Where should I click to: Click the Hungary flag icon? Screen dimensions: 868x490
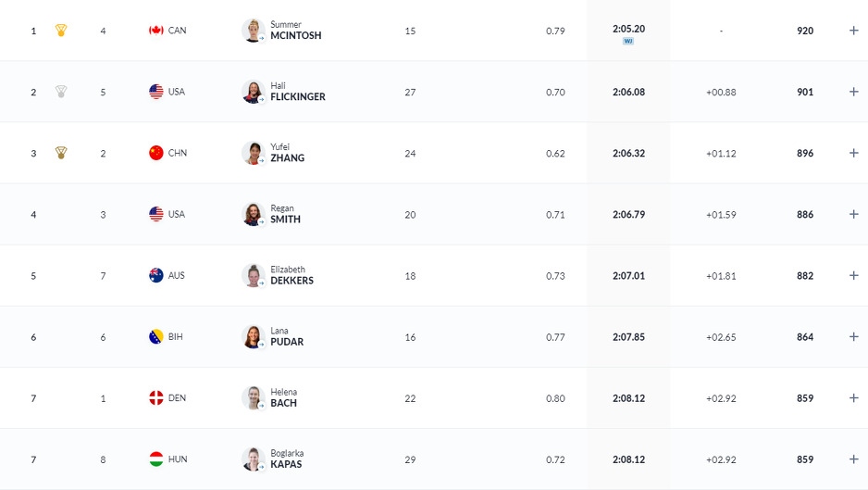pyautogui.click(x=156, y=459)
